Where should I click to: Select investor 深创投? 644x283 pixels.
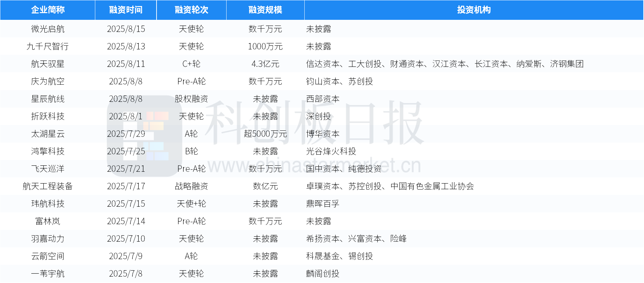[x=318, y=116]
